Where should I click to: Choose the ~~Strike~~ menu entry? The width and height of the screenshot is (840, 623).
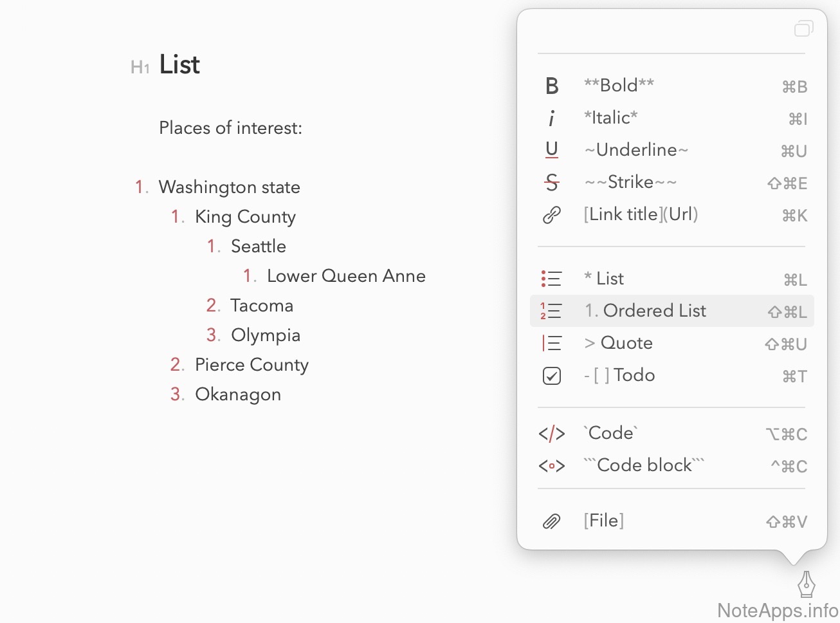point(630,182)
